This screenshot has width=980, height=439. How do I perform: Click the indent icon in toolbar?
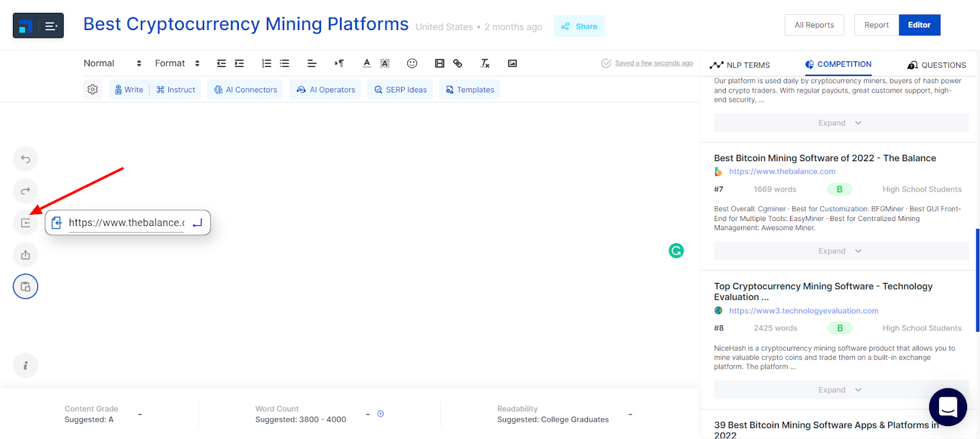point(239,63)
